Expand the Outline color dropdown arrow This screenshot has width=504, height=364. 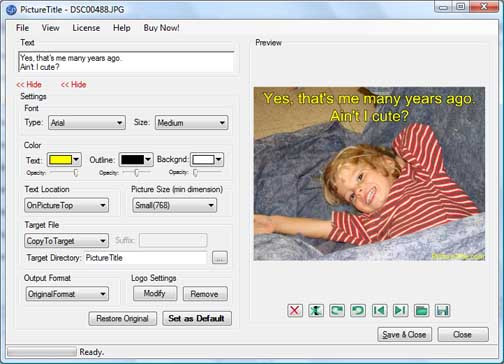pyautogui.click(x=148, y=160)
